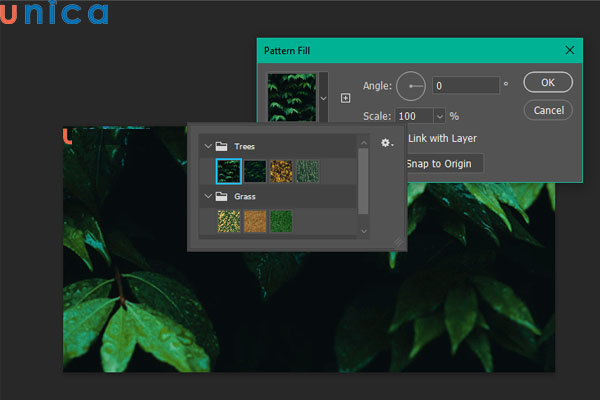
Task: Close the Pattern Fill dialog
Action: tap(569, 49)
